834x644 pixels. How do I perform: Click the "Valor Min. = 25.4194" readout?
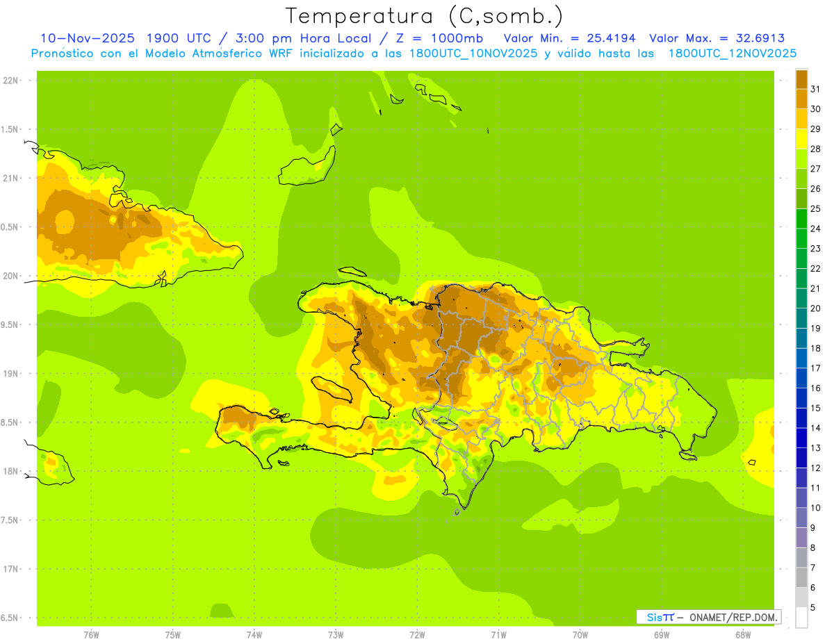pyautogui.click(x=570, y=38)
